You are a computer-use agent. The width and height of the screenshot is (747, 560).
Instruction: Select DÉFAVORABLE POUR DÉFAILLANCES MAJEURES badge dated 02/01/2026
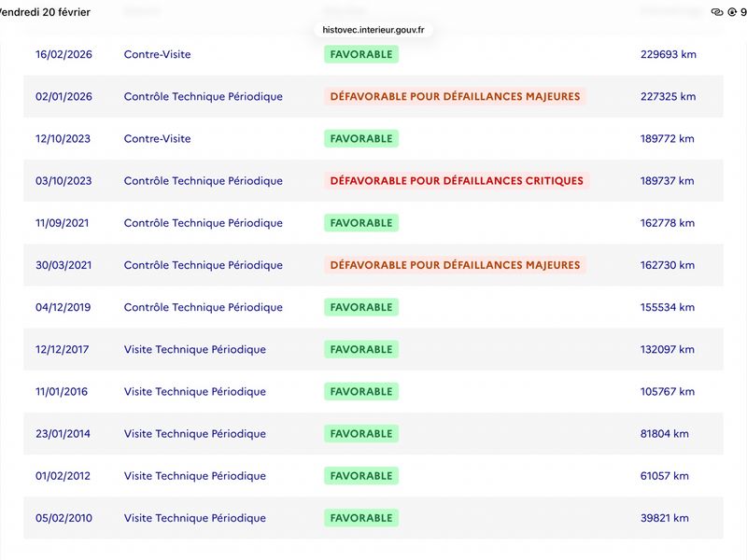click(455, 97)
